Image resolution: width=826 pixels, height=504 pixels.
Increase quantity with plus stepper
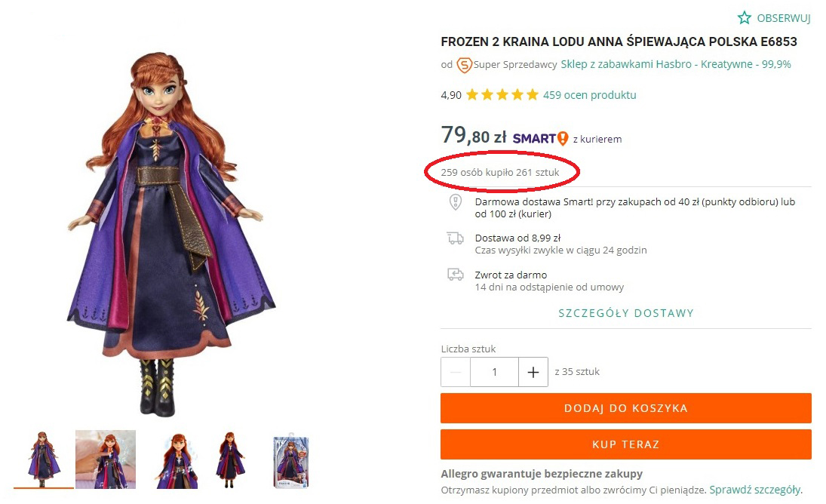coord(533,371)
